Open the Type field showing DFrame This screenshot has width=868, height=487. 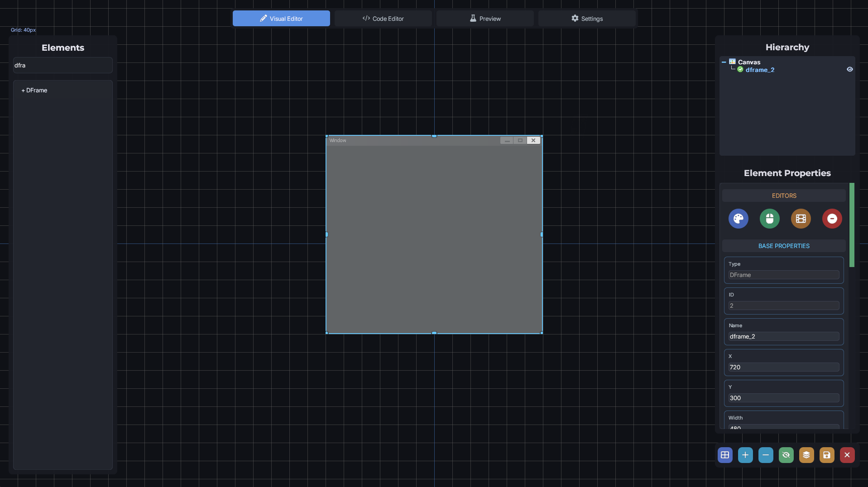point(783,275)
